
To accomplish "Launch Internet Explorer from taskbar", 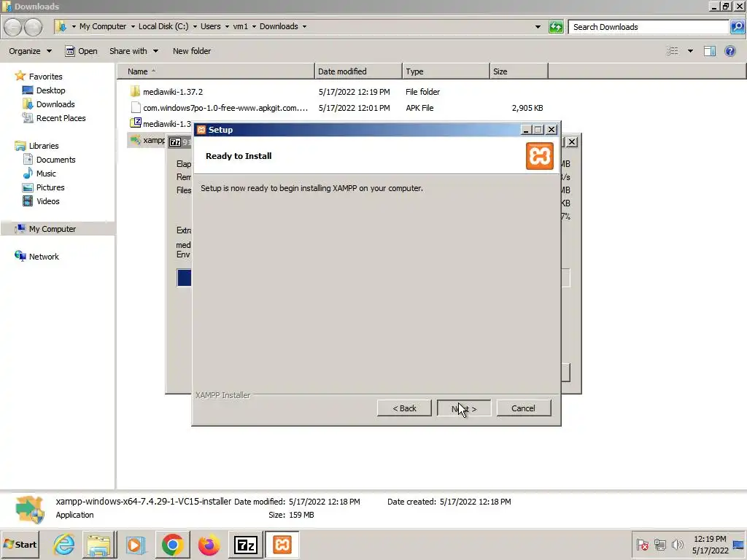I will [64, 544].
